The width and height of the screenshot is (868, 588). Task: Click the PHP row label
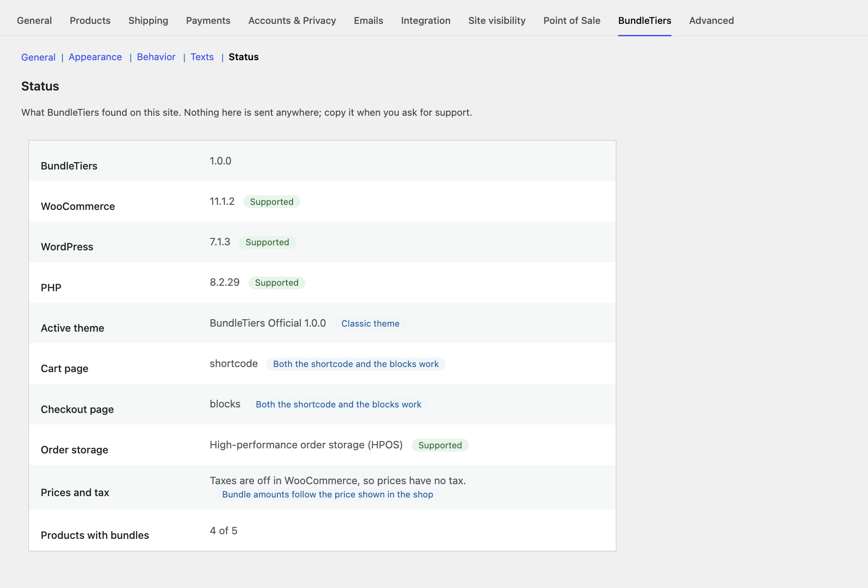tap(51, 288)
